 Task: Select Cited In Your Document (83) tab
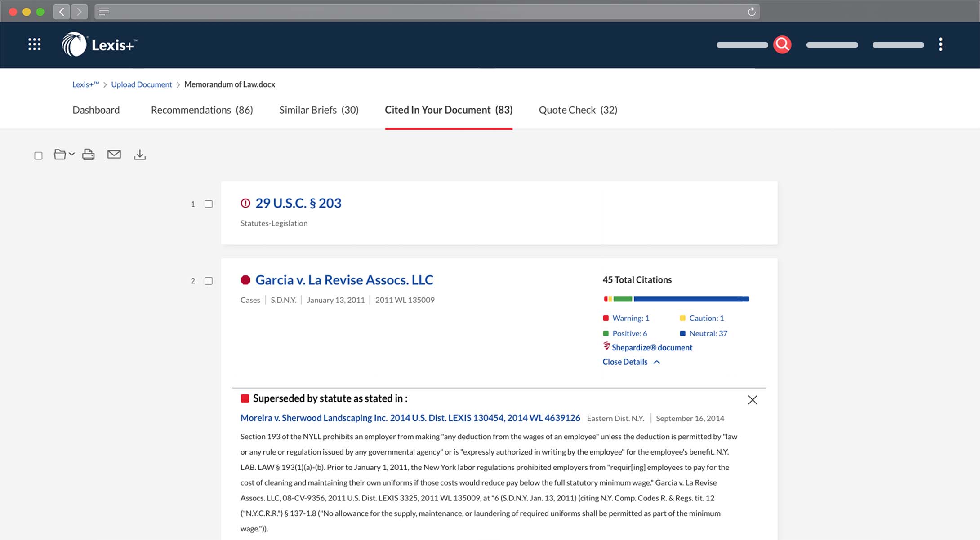click(x=449, y=110)
